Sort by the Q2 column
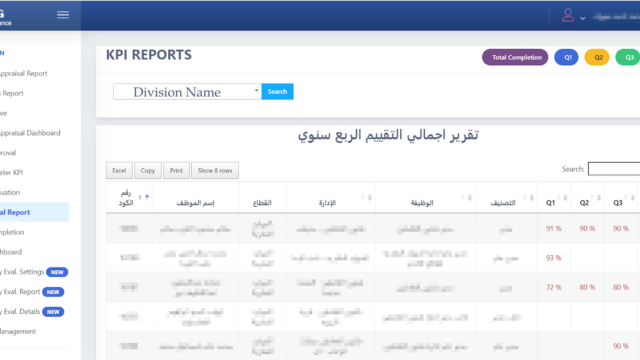Viewport: 640px width, 360px height. pos(587,198)
